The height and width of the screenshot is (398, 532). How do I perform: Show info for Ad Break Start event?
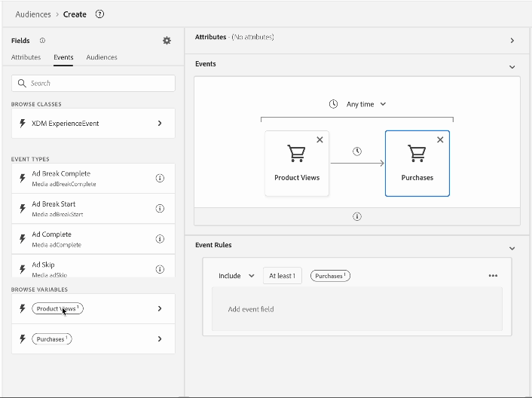[160, 208]
